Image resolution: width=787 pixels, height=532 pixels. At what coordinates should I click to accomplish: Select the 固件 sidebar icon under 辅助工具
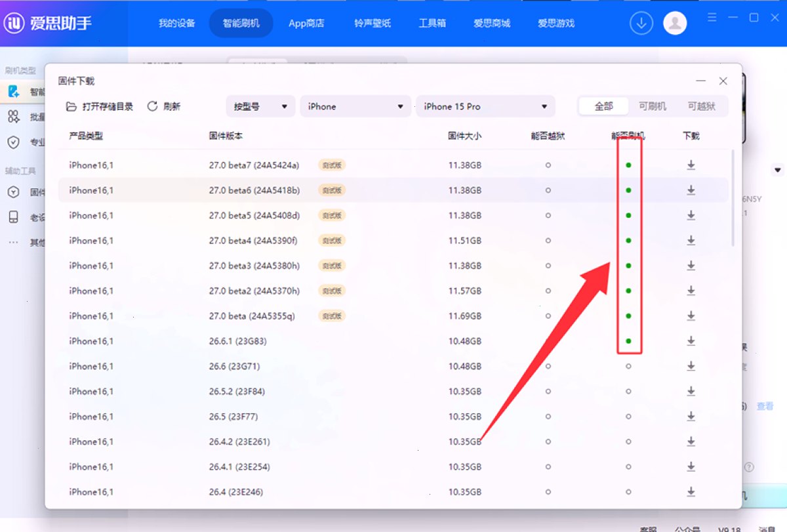point(14,192)
